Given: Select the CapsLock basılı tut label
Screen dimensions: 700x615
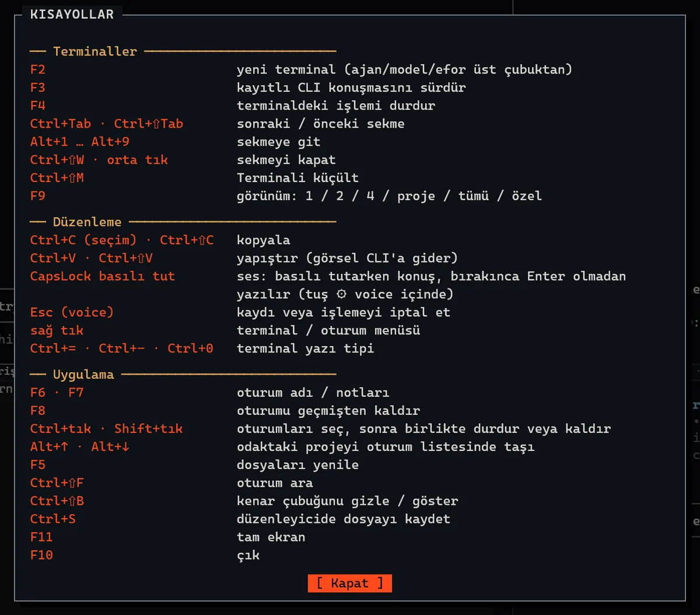Looking at the screenshot, I should pyautogui.click(x=103, y=276).
